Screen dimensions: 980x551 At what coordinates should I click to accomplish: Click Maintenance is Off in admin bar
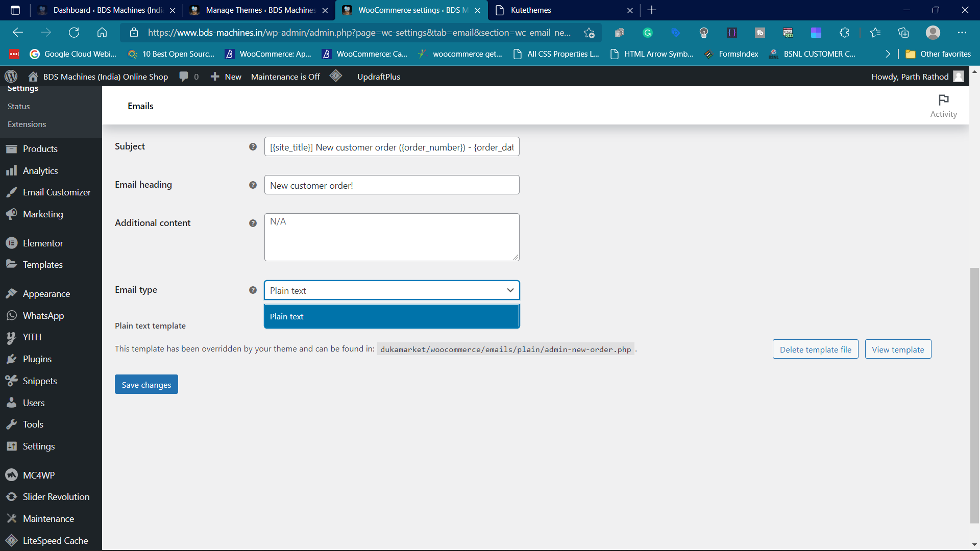pos(285,77)
